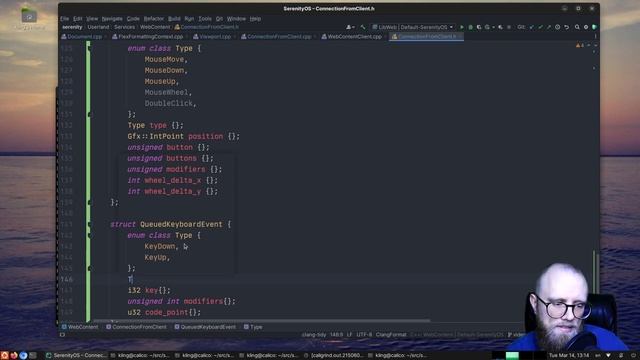Image resolution: width=640 pixels, height=360 pixels.
Task: Open the editor tabs overflow menu
Action: [595, 37]
